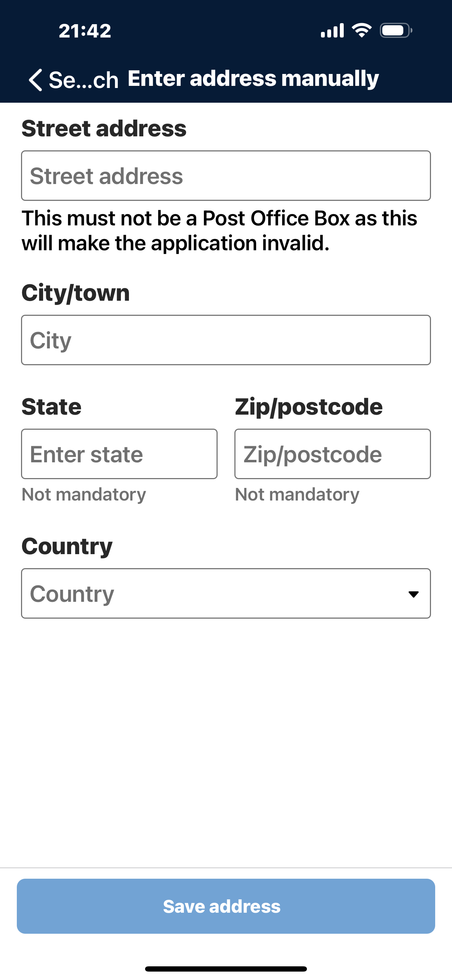
Task: Focus the Street address input field
Action: pyautogui.click(x=226, y=176)
